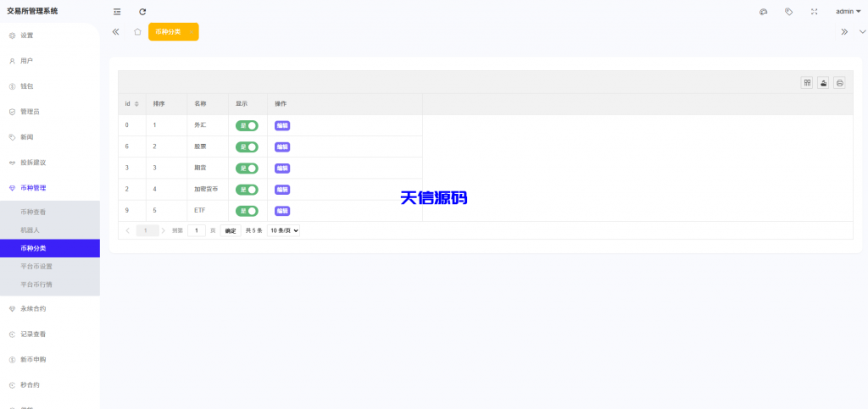Screen dimensions: 868x409
Task: Click the coin icon beside 钱包
Action: click(12, 86)
